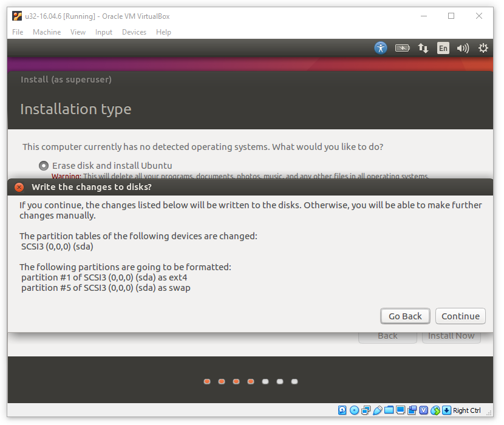504x425 pixels.
Task: Click Continue to write changes
Action: (x=460, y=316)
